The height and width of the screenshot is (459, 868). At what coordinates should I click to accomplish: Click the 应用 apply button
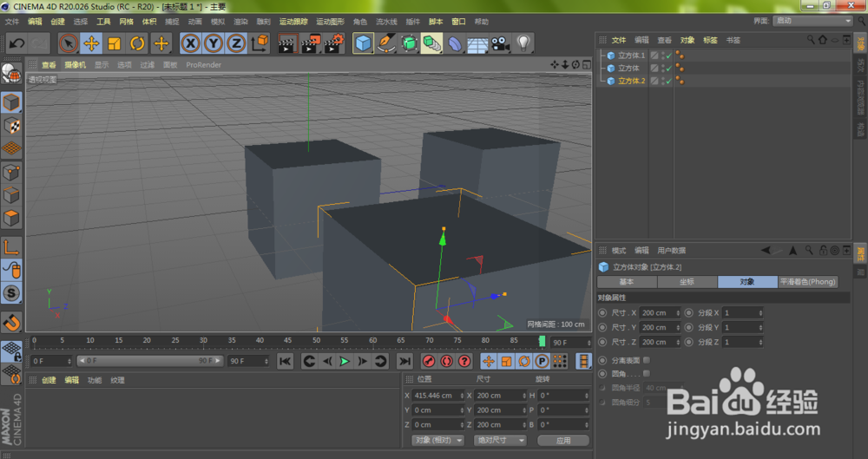pos(563,440)
